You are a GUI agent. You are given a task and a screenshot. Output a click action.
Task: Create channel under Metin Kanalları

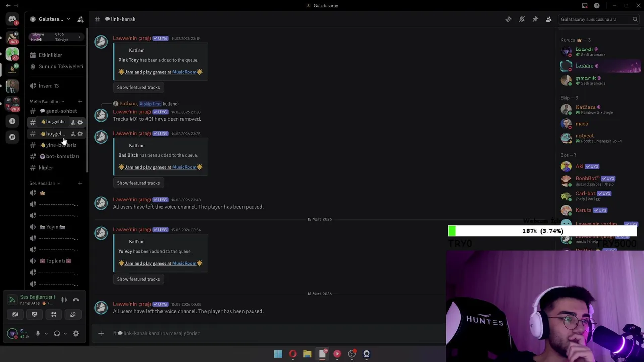(x=80, y=101)
